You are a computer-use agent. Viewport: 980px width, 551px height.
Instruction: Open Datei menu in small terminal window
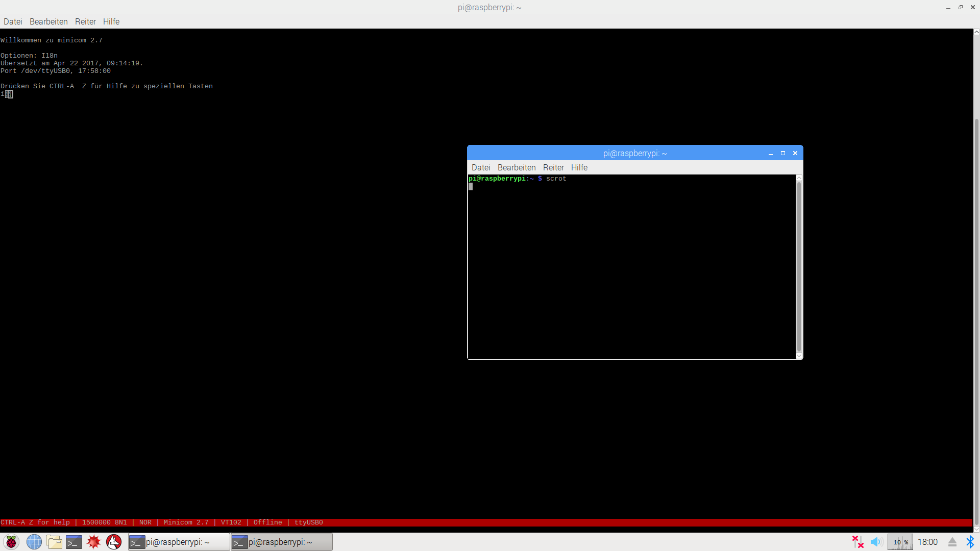(480, 167)
